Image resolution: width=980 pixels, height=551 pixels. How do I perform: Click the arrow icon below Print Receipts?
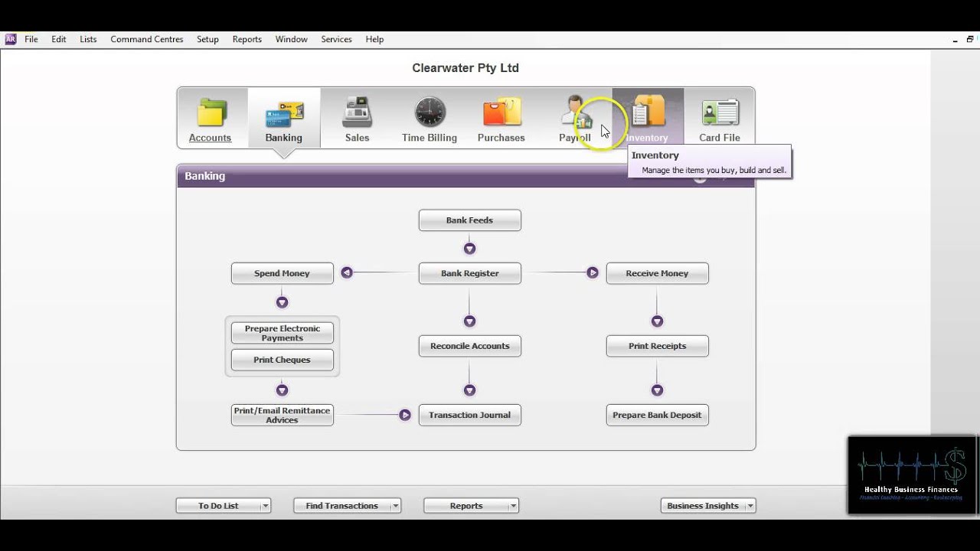click(657, 390)
